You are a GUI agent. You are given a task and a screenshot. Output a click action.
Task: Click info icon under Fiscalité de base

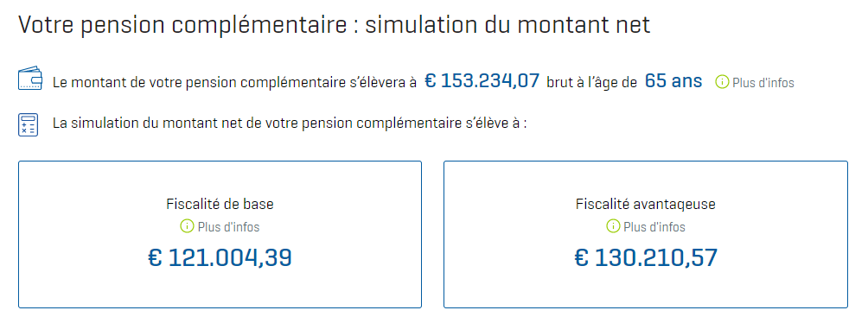pos(187,226)
